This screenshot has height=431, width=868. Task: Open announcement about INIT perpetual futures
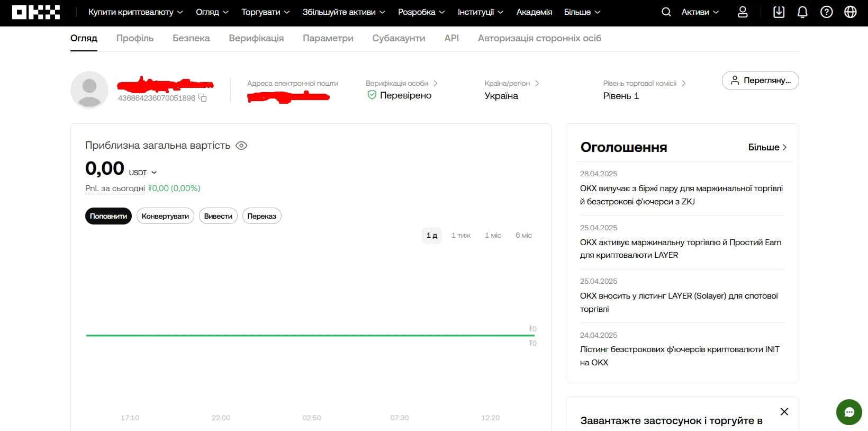[680, 356]
